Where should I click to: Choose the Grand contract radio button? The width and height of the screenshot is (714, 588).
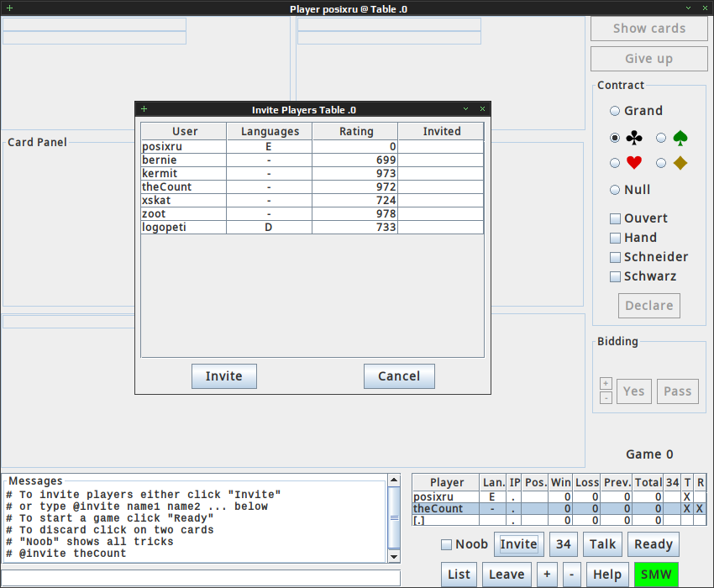(615, 111)
